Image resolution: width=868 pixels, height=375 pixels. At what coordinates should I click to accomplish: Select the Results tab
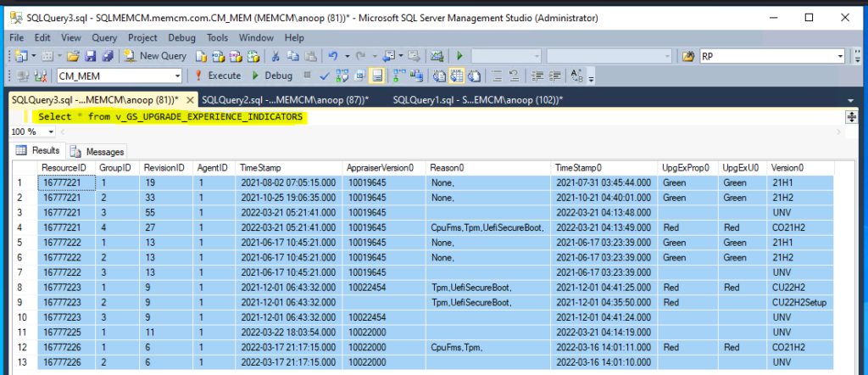click(x=39, y=150)
